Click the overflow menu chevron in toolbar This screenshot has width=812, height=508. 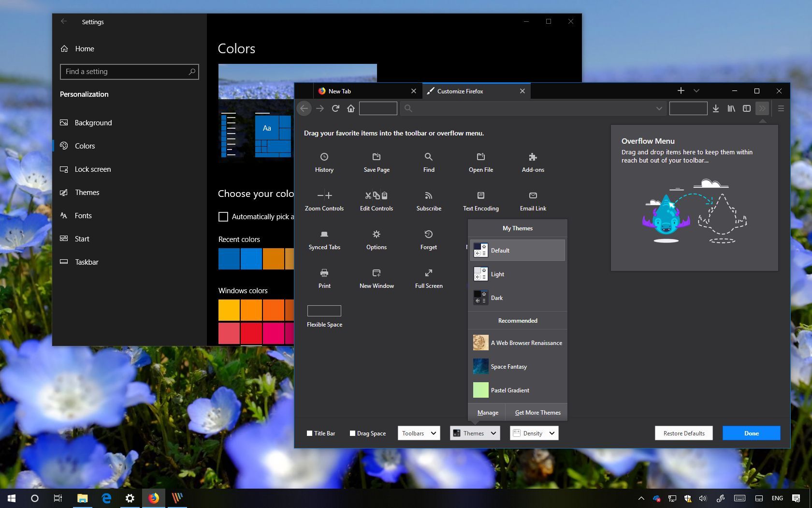tap(762, 108)
